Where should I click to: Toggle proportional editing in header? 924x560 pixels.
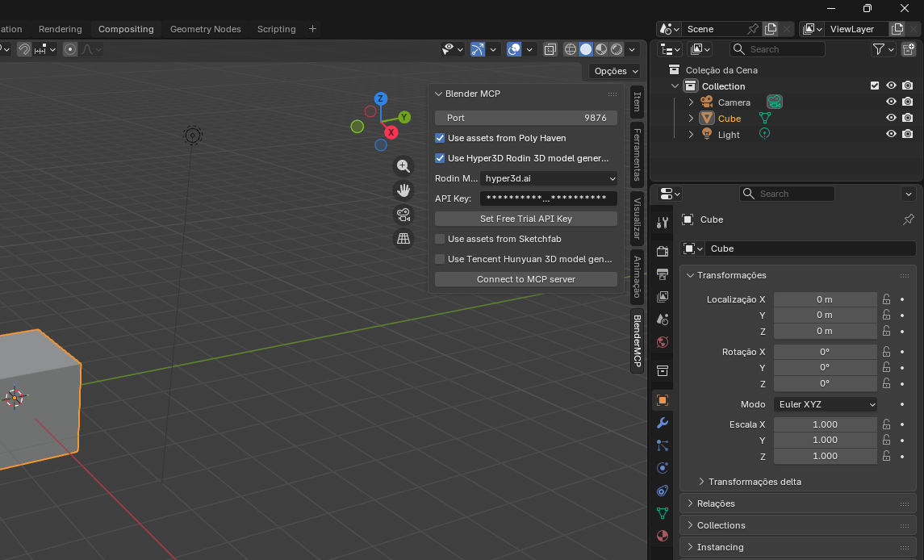pos(70,49)
